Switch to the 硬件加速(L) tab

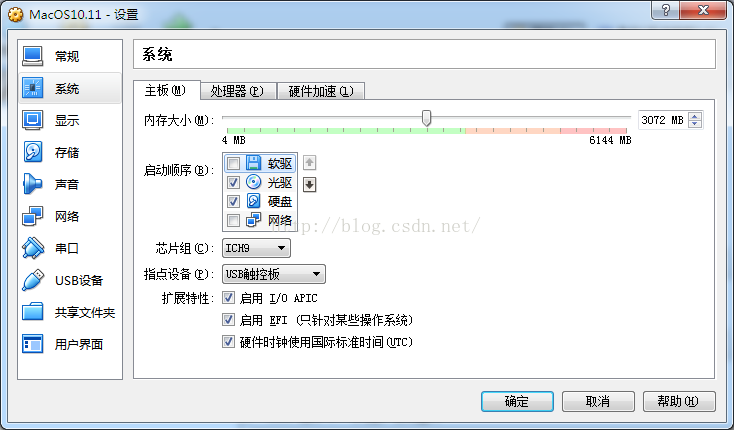321,91
